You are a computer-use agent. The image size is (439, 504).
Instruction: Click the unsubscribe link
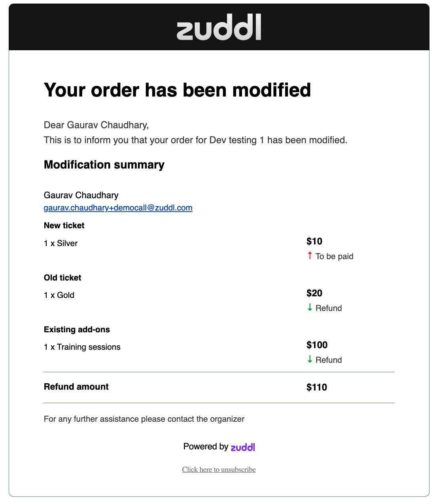pyautogui.click(x=219, y=470)
